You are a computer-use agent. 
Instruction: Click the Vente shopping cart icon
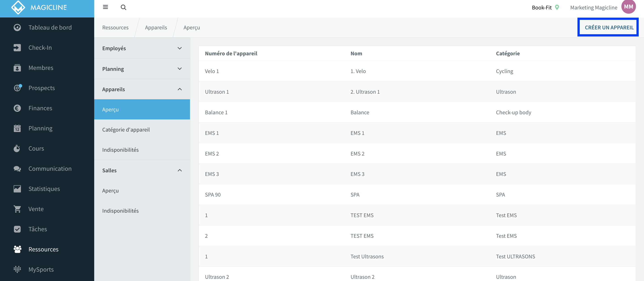tap(17, 209)
